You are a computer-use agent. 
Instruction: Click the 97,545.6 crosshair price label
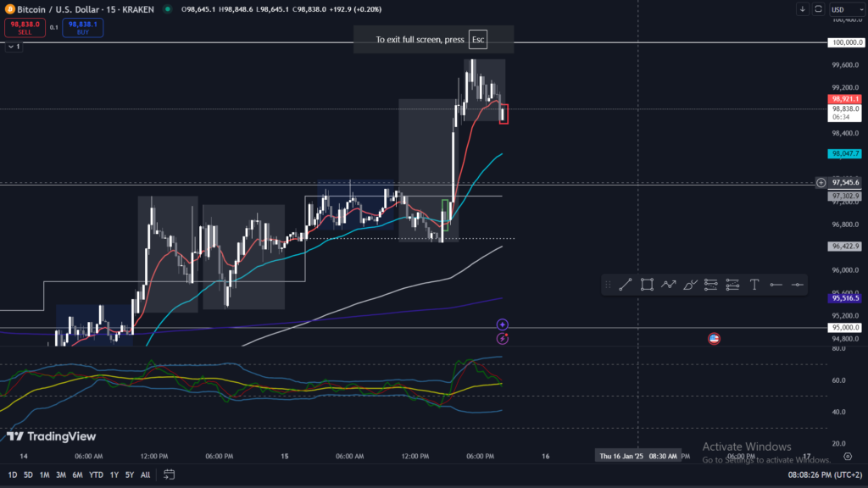pos(845,182)
